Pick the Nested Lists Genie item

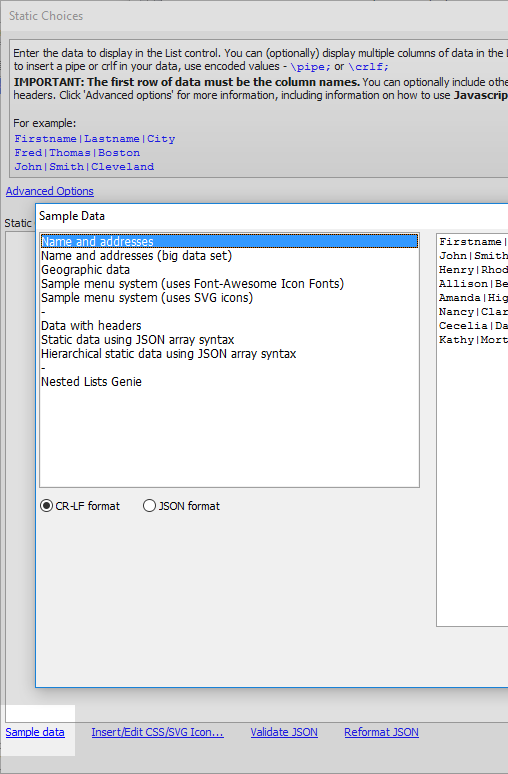click(x=229, y=382)
